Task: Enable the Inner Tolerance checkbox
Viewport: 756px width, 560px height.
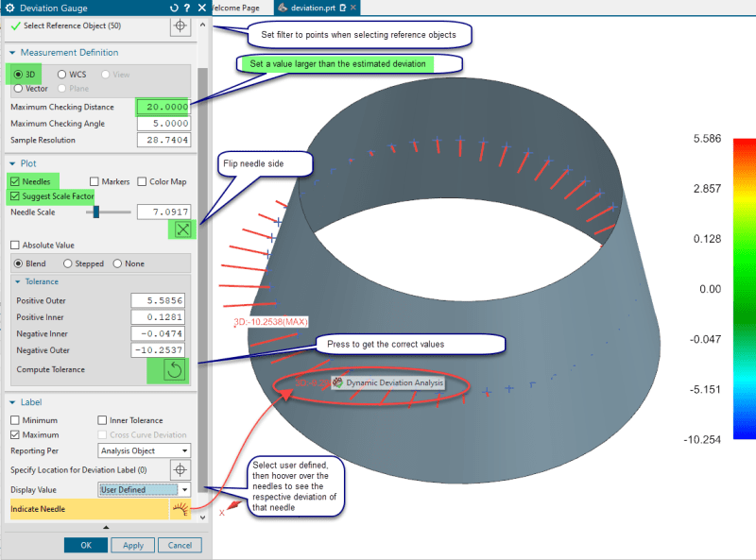Action: [x=102, y=420]
